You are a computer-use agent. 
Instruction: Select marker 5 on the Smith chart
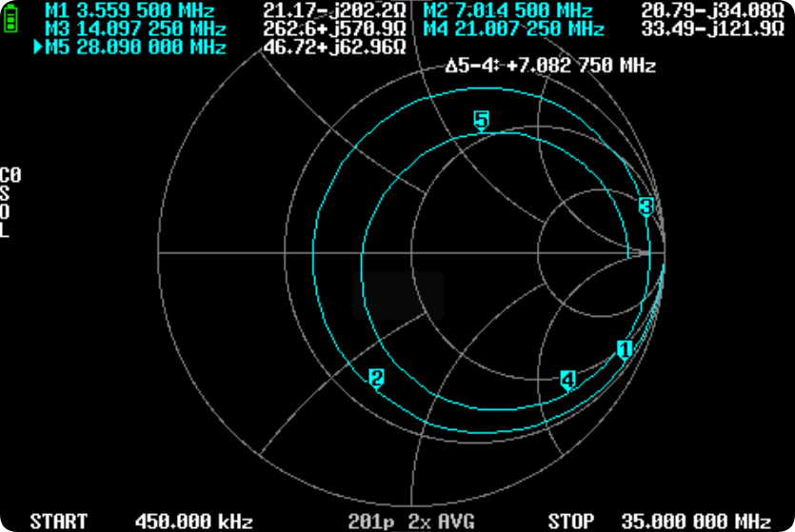click(x=481, y=122)
